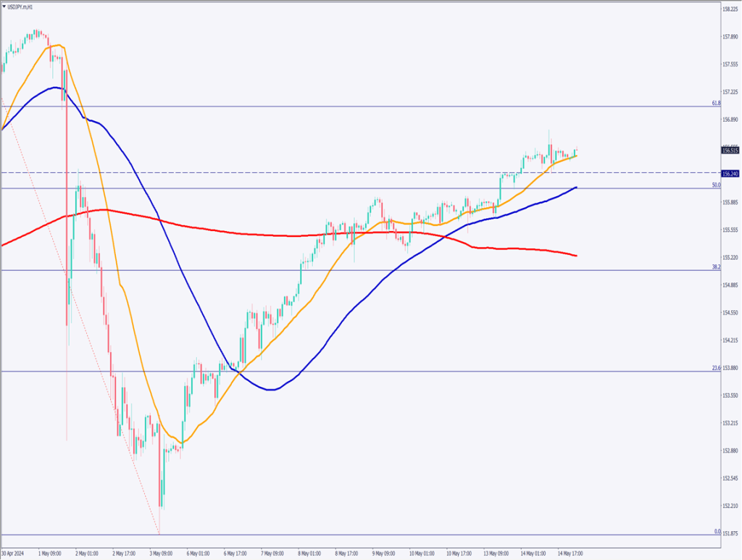Select the red long-period moving average line
Image resolution: width=742 pixels, height=560 pixels.
[x=217, y=230]
